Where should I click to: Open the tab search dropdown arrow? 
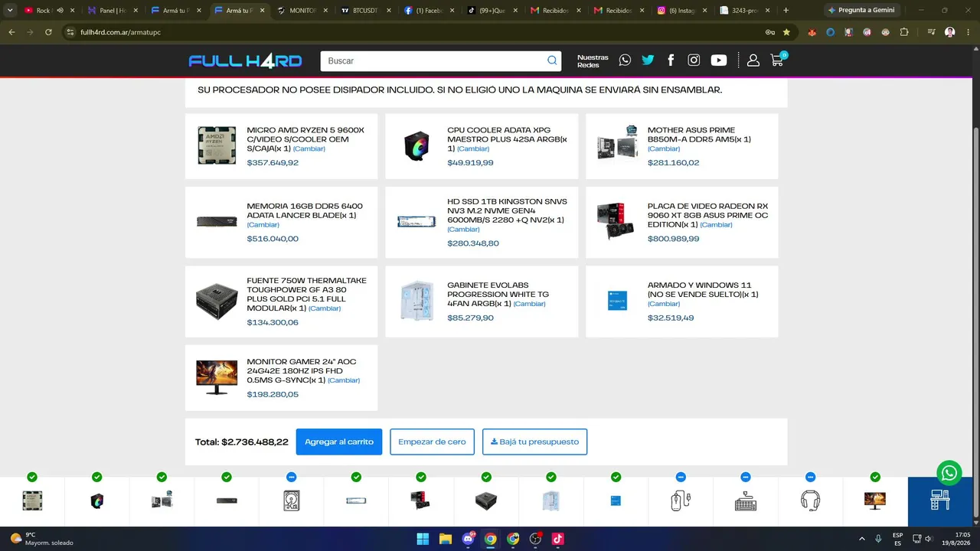point(10,11)
